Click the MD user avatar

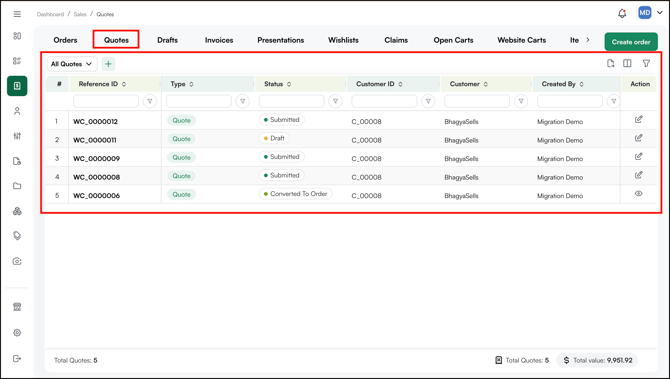click(x=644, y=12)
